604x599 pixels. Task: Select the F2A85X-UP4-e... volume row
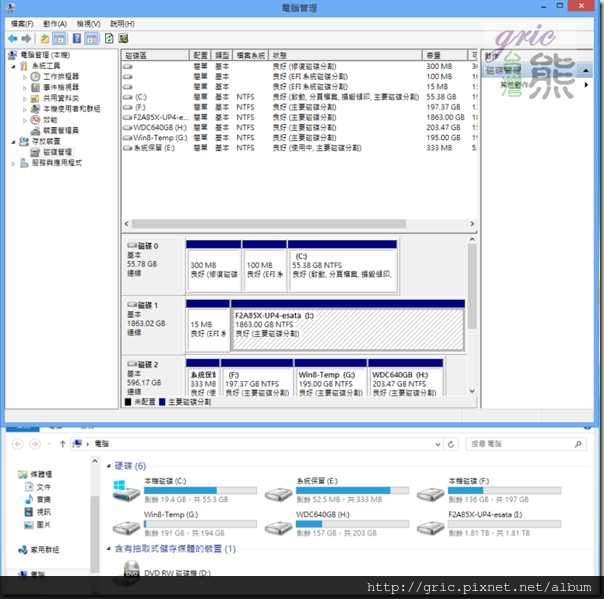click(299, 117)
